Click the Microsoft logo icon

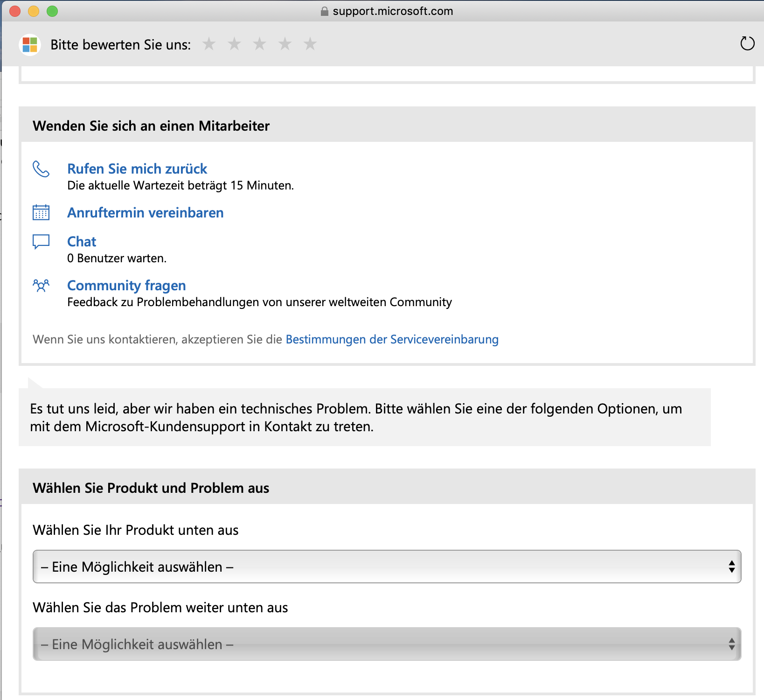coord(30,45)
